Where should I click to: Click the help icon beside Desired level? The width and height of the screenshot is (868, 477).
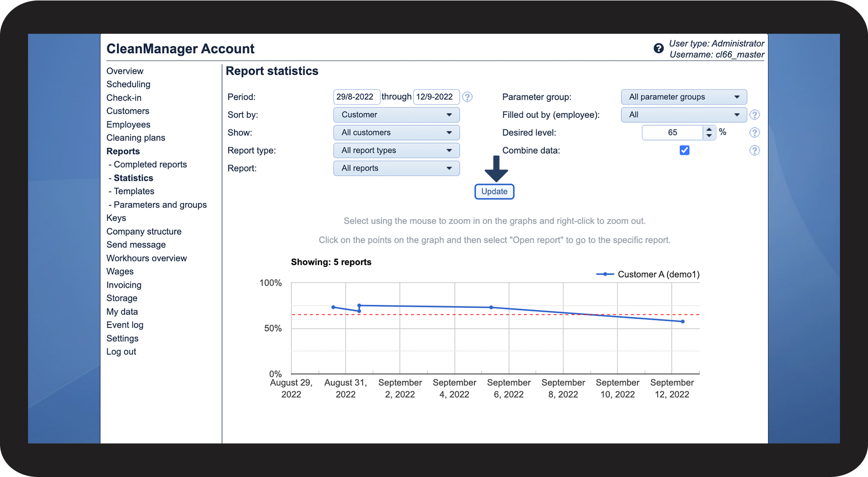coord(755,133)
